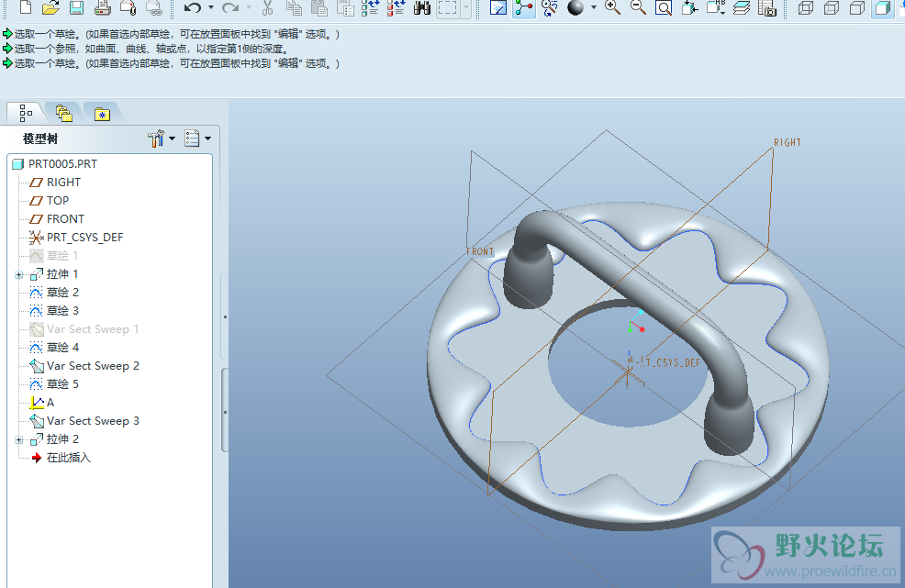
Task: Click the FRONT plane label in viewport
Action: [480, 251]
